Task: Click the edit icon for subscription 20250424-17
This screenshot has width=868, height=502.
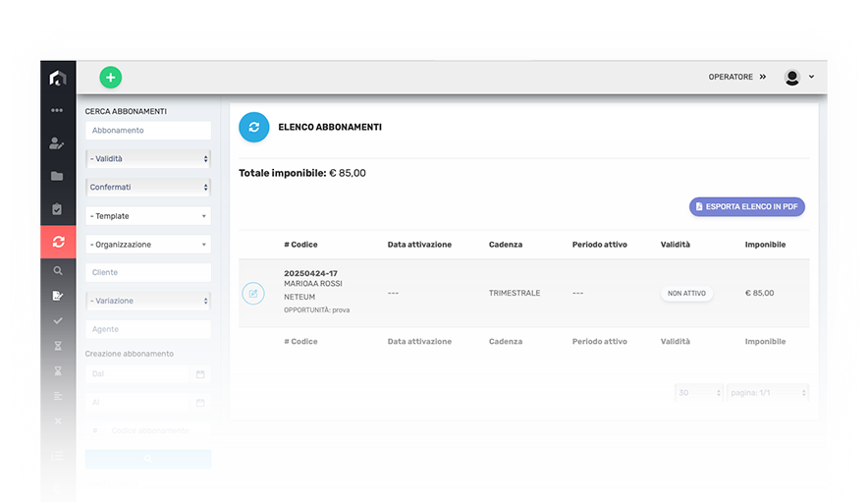Action: pyautogui.click(x=253, y=293)
